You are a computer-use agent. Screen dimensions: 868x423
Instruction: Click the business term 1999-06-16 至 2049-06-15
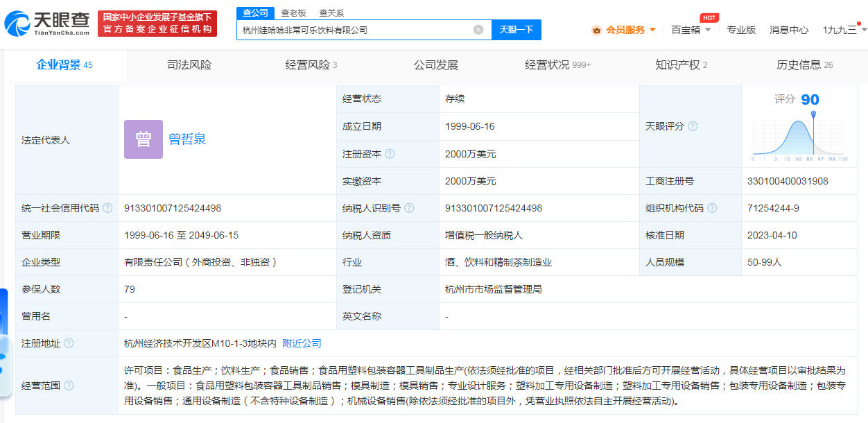point(181,235)
